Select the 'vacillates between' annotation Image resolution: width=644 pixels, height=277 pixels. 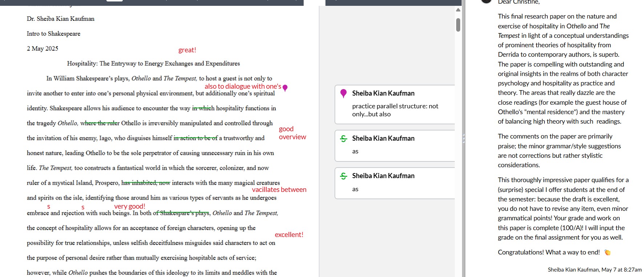click(279, 190)
